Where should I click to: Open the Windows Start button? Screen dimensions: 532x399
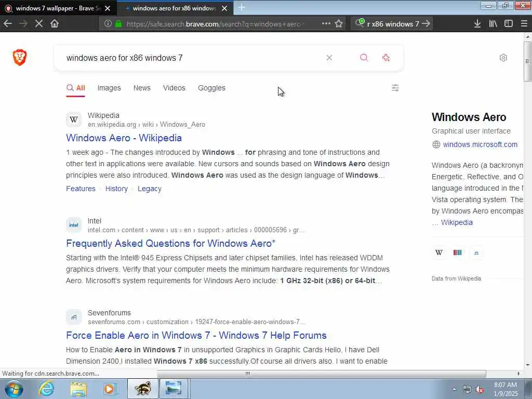tap(14, 389)
